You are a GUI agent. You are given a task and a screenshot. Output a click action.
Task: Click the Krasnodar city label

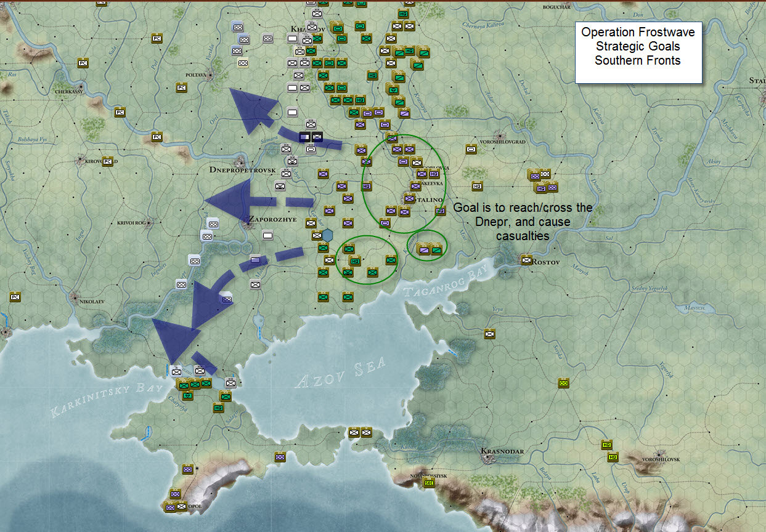pyautogui.click(x=503, y=451)
